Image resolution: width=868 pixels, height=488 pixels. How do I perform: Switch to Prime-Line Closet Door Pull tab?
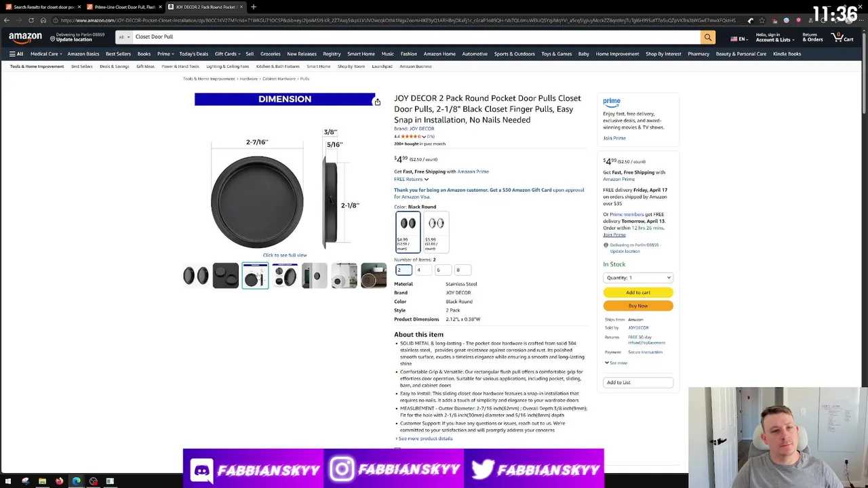pyautogui.click(x=124, y=7)
